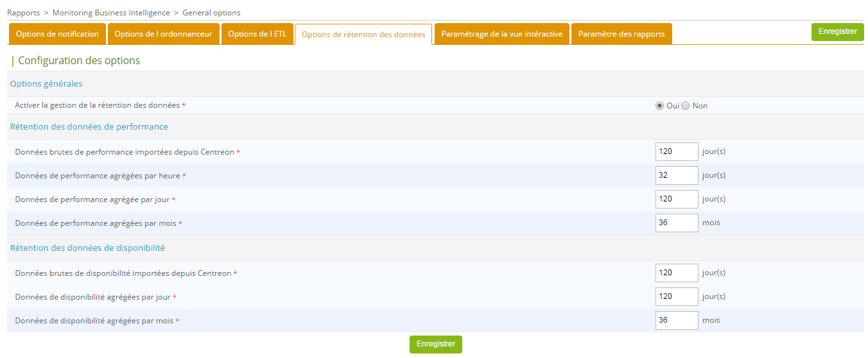The image size is (868, 358).
Task: Open the Options de l ETL tab
Action: point(257,34)
